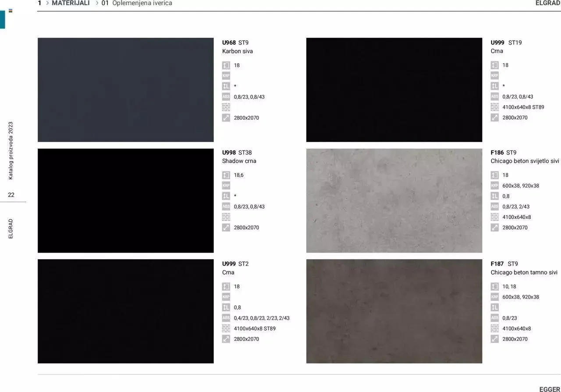The height and width of the screenshot is (392, 561).
Task: Select 01 Oplemenjena iverica breadcrumb item
Action: click(x=137, y=3)
